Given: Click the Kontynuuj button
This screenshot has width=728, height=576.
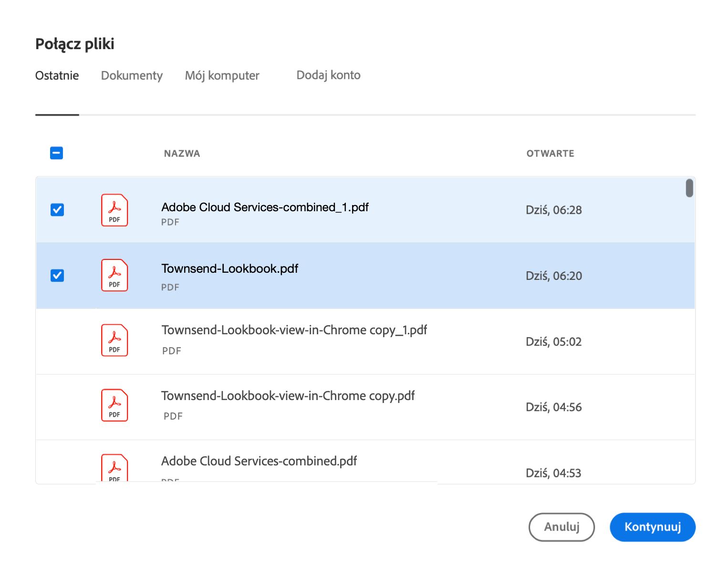Looking at the screenshot, I should tap(653, 527).
